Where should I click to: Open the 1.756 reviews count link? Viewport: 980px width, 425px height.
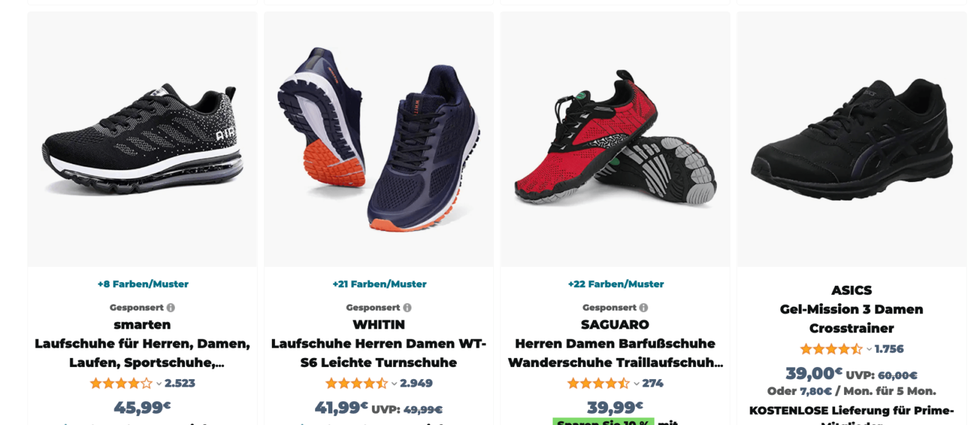889,349
